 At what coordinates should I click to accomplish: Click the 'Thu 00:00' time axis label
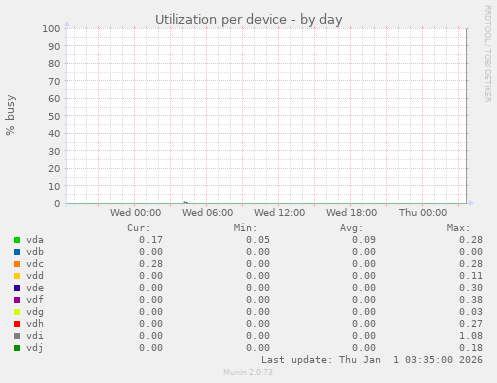coord(423,213)
